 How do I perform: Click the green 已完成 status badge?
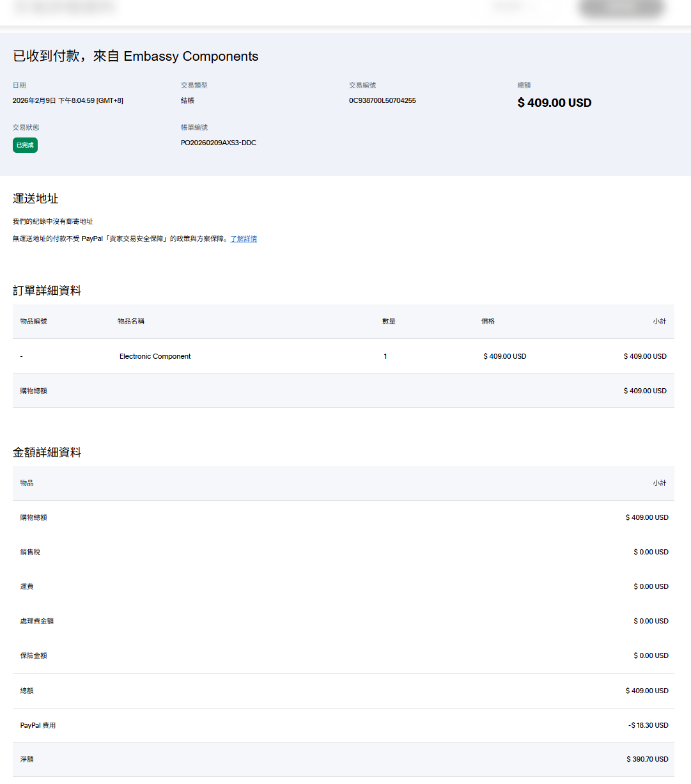point(25,145)
